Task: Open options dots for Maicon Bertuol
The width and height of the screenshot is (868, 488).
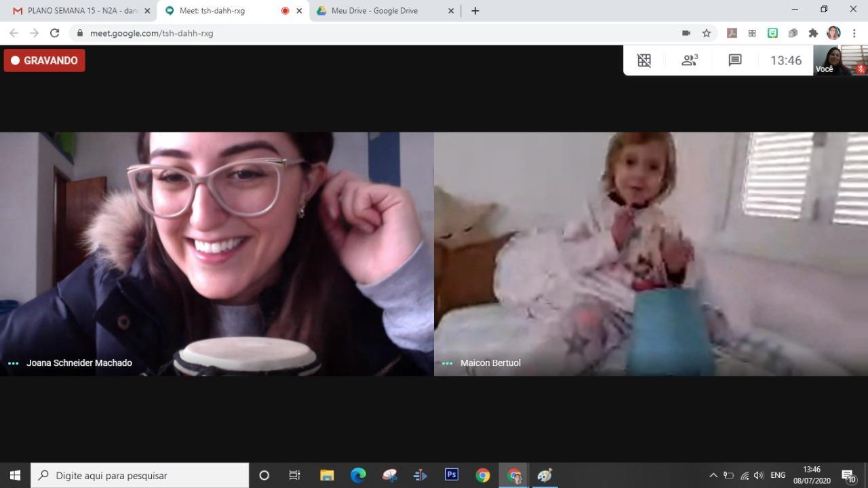Action: click(447, 363)
